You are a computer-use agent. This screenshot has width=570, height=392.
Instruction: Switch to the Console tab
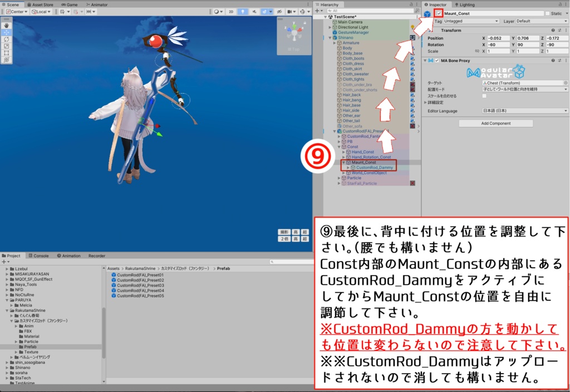point(38,256)
